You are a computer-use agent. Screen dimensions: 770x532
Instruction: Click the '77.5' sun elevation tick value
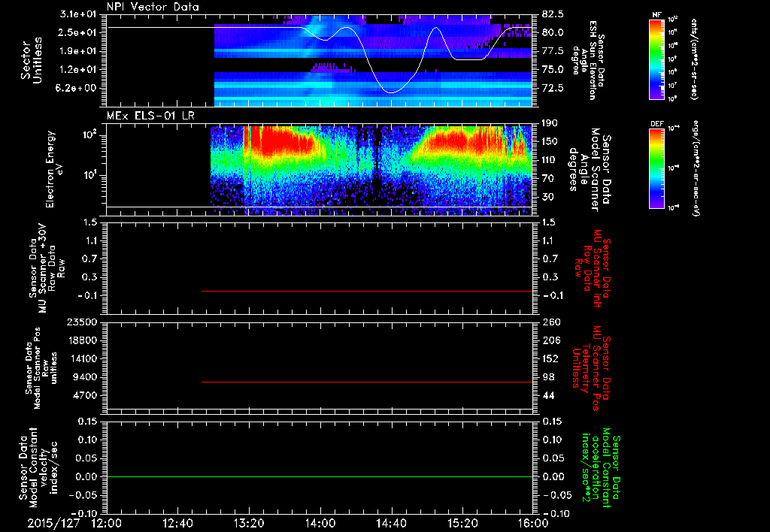point(553,51)
